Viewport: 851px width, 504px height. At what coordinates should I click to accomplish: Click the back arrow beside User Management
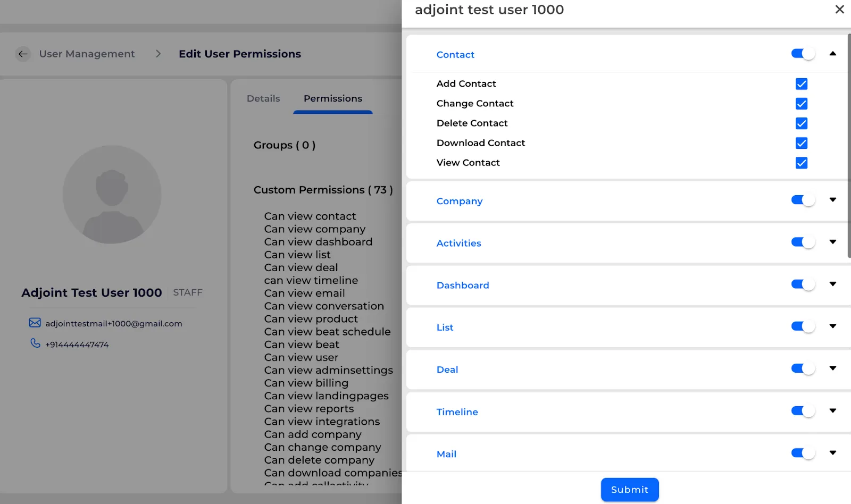[23, 54]
